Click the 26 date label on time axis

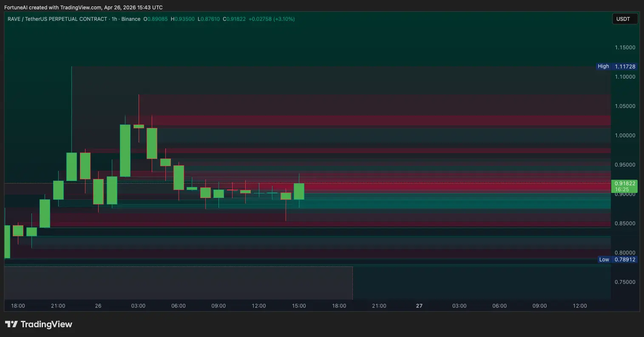(98, 306)
